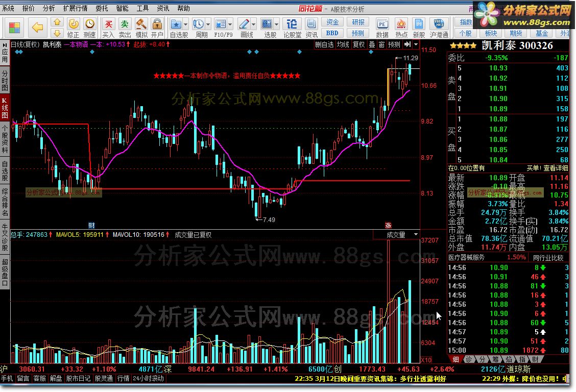Open the 沪港通 SSE HKE icon
Image resolution: width=576 pixels, height=392 pixels.
[439, 28]
